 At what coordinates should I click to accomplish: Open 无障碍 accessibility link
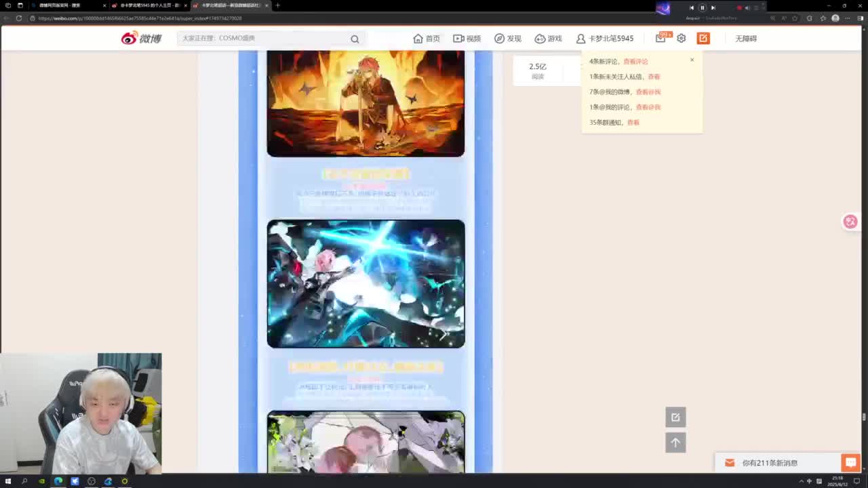coord(746,39)
